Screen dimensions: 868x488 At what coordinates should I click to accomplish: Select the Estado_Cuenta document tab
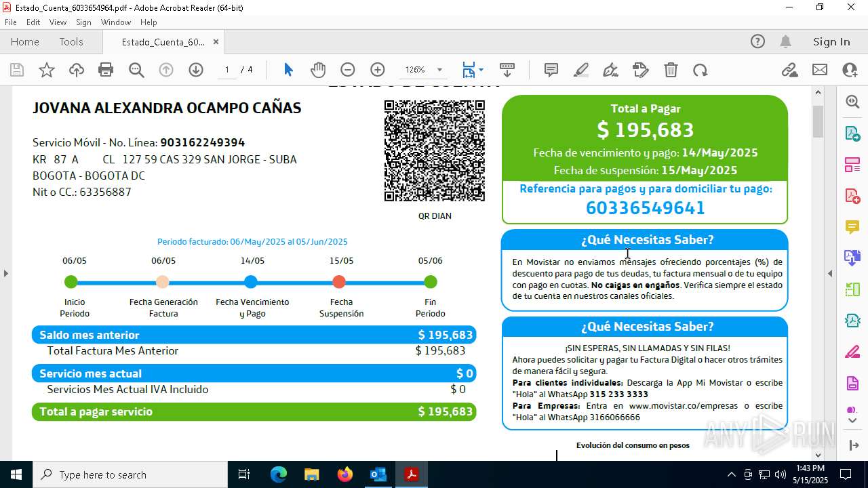(x=163, y=42)
